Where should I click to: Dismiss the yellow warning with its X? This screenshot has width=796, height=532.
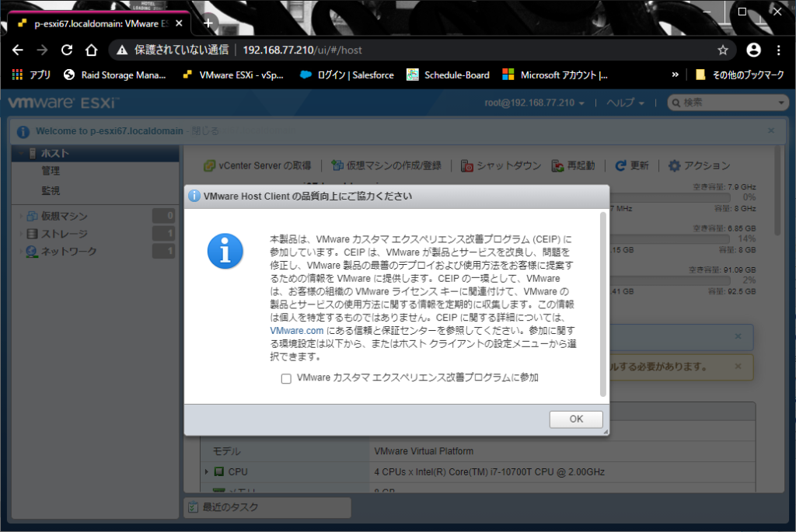(738, 366)
